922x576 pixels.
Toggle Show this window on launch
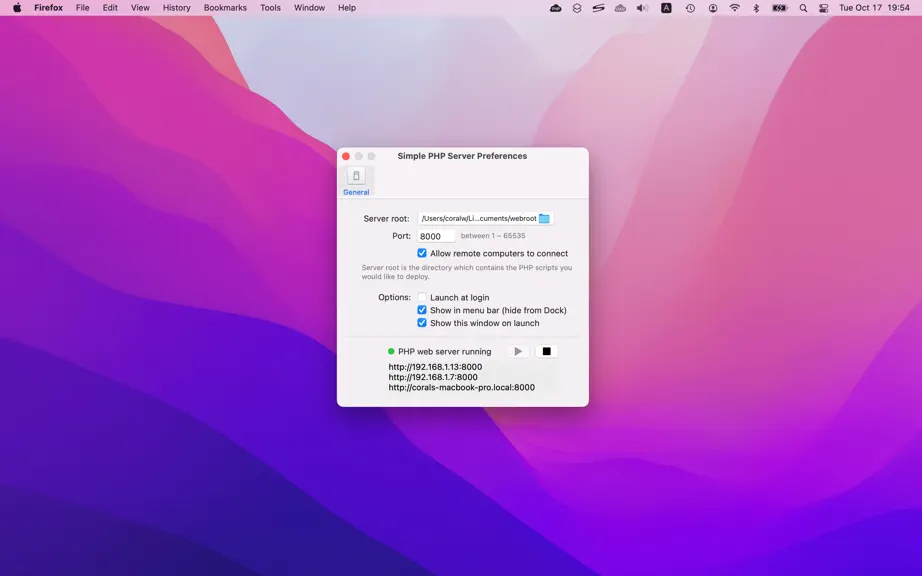tap(422, 323)
